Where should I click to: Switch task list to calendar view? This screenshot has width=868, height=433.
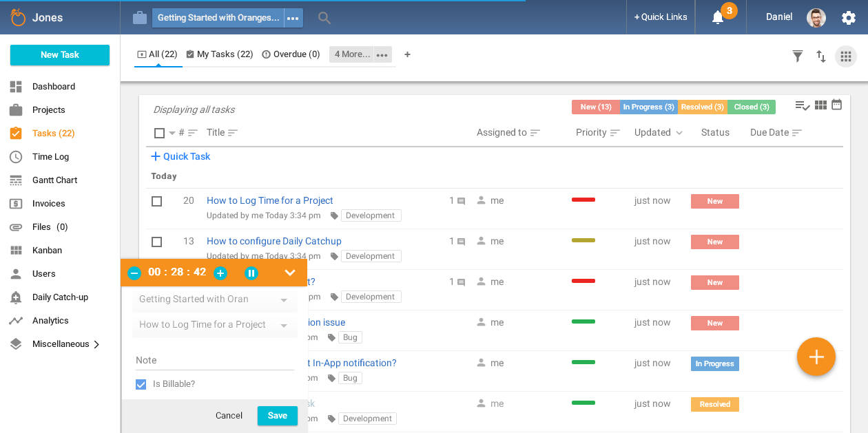(836, 104)
